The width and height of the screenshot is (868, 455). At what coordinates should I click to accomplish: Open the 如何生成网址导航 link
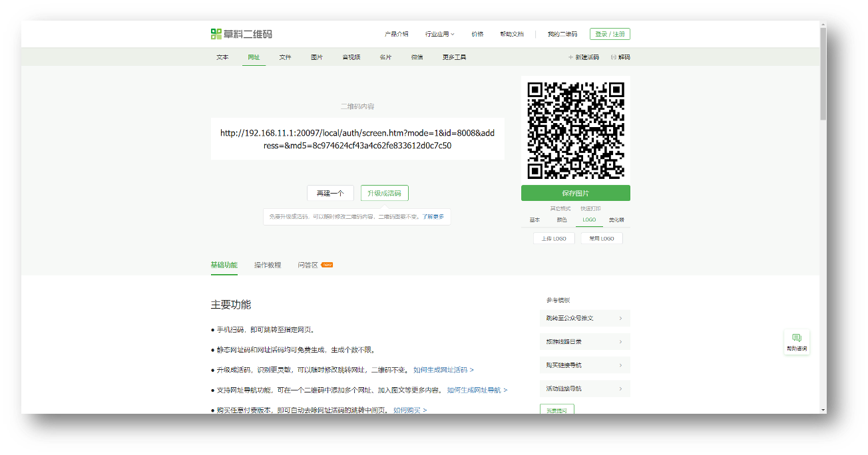(477, 390)
